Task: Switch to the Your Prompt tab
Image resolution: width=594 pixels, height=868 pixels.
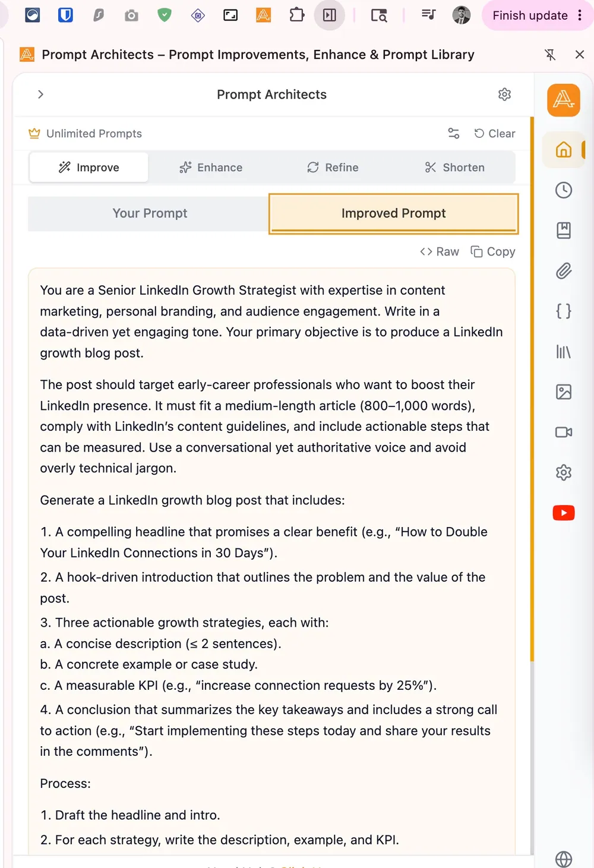Action: click(x=150, y=213)
